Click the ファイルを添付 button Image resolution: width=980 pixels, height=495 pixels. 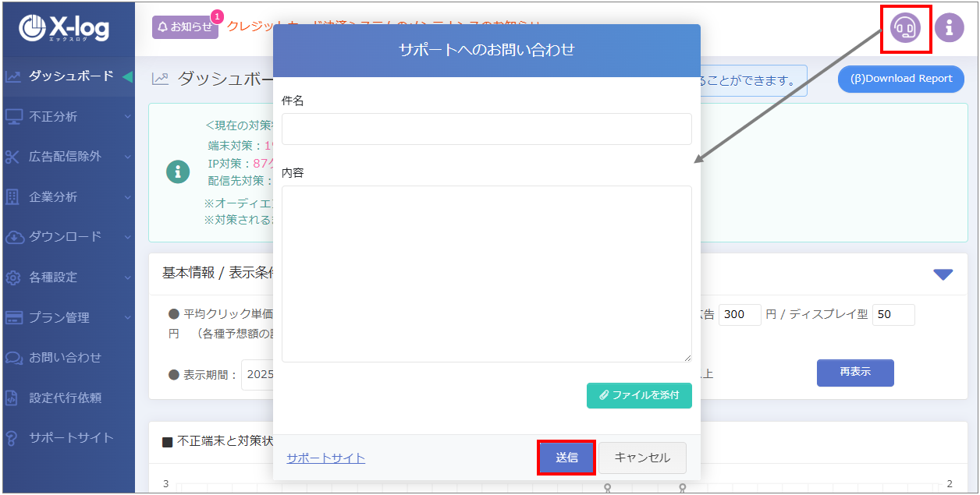point(638,395)
